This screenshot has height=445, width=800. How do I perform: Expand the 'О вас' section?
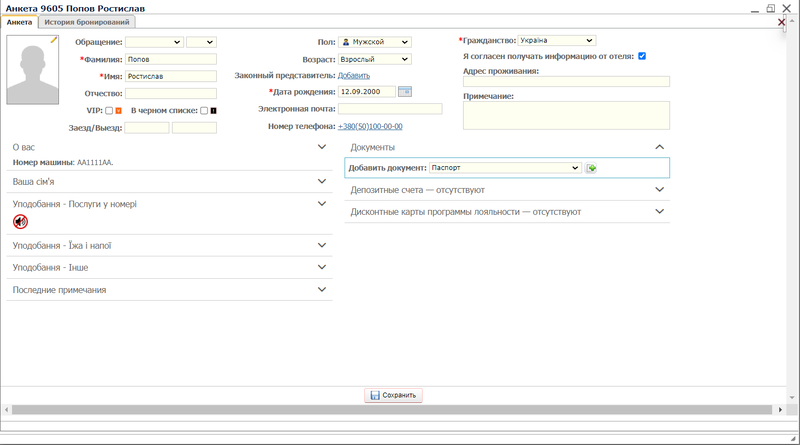tap(322, 147)
